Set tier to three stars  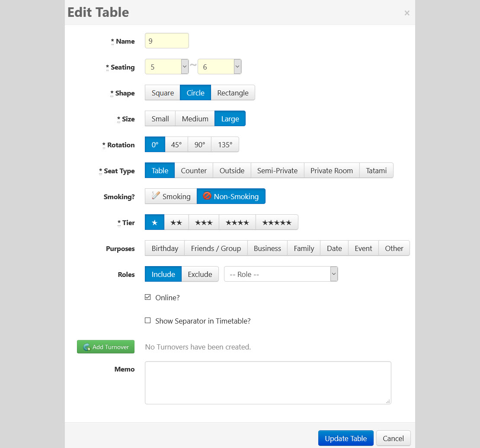[204, 222]
